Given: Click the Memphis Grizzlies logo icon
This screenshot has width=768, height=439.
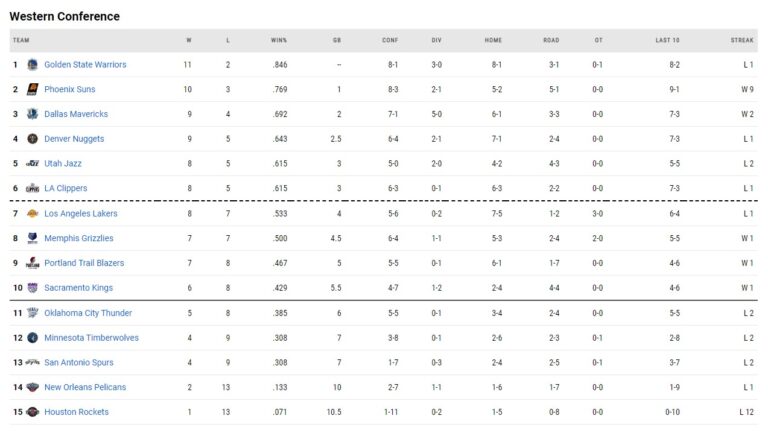Looking at the screenshot, I should click(33, 238).
